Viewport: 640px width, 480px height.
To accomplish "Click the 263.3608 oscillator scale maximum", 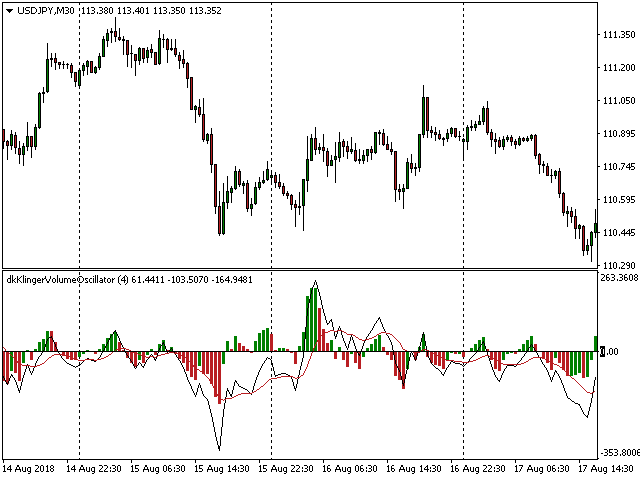I will pyautogui.click(x=619, y=278).
